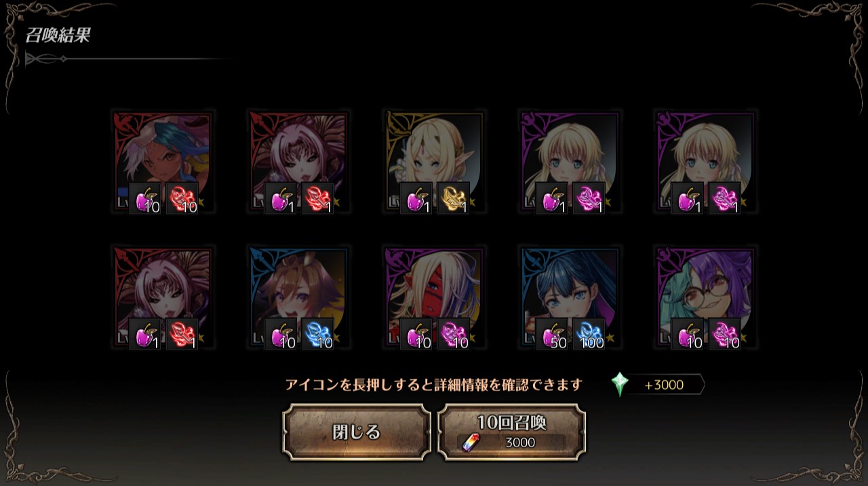
Task: Click the blue crystal icon showing 100
Action: [589, 334]
